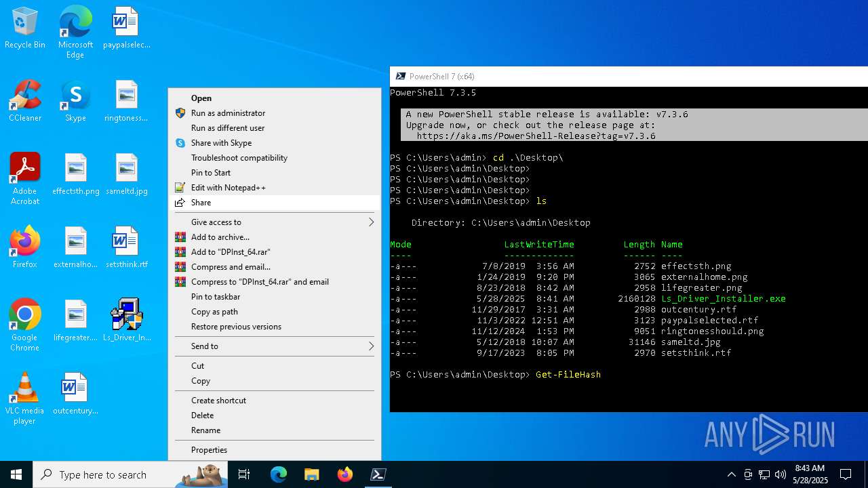Click the PowerShell 7 (x64) title bar

tap(629, 77)
